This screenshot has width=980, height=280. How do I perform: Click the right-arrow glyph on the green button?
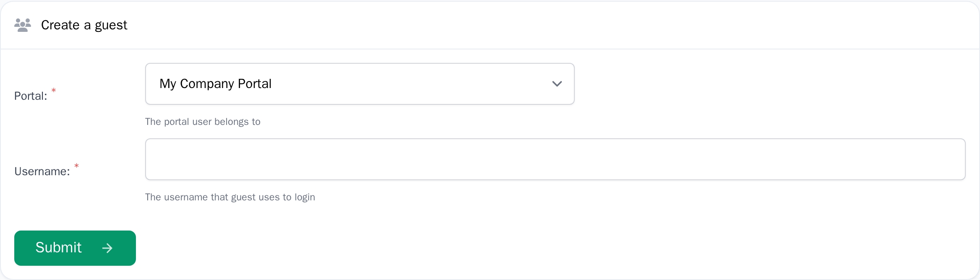tap(107, 248)
